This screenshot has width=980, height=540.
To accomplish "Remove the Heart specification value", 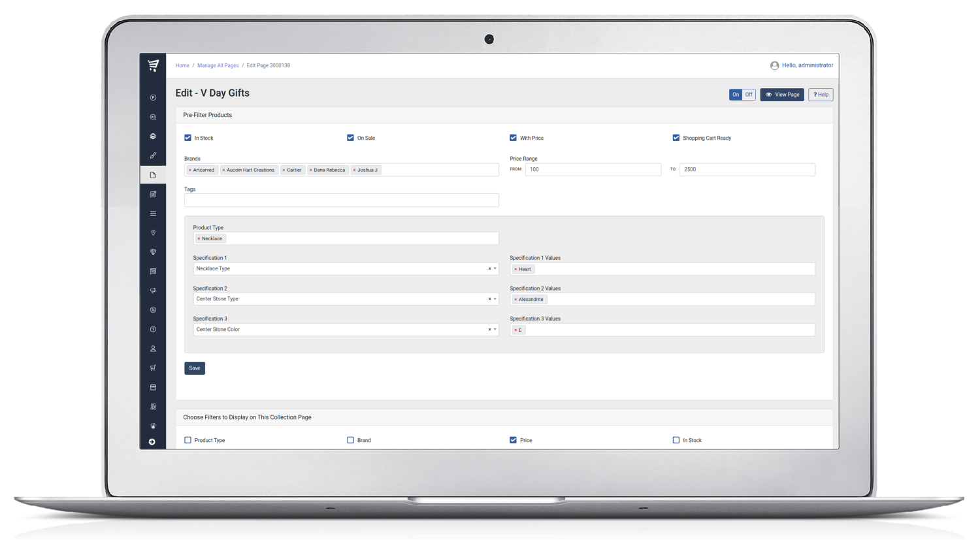I will click(x=515, y=269).
